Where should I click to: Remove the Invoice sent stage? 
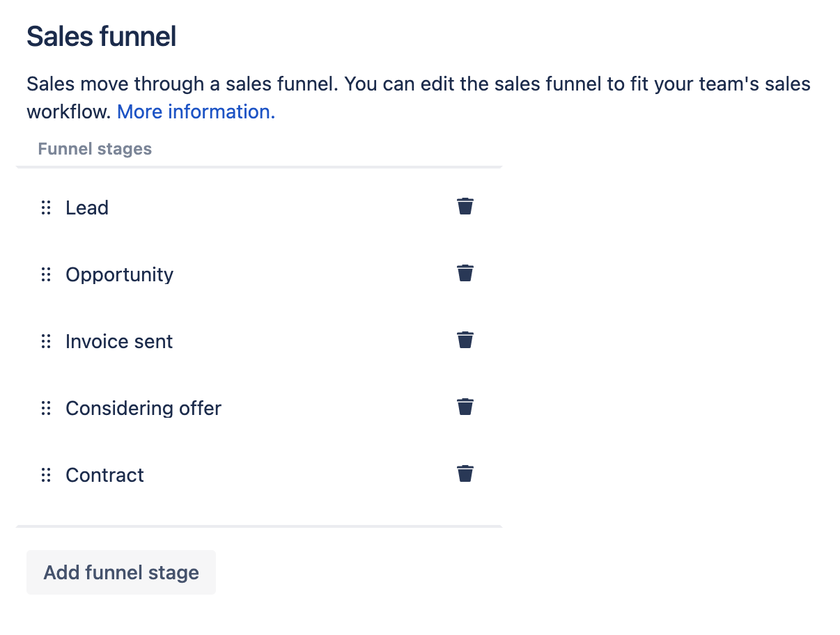click(465, 340)
